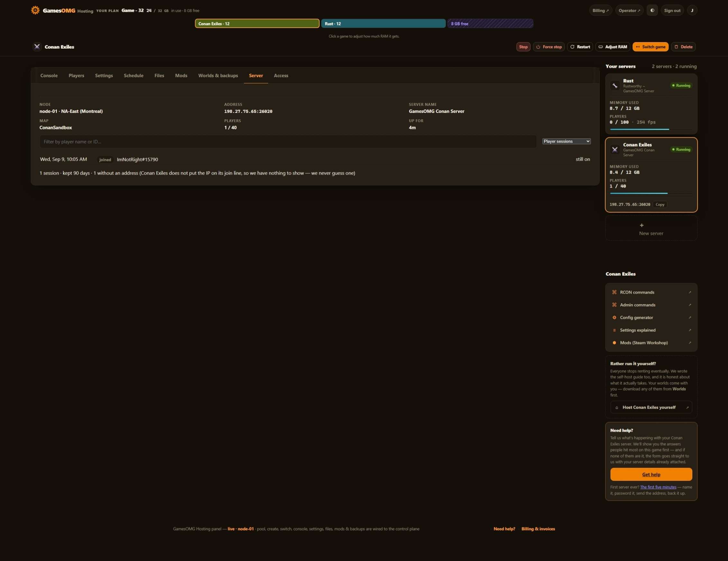Delete the server
The width and height of the screenshot is (728, 561).
(683, 47)
